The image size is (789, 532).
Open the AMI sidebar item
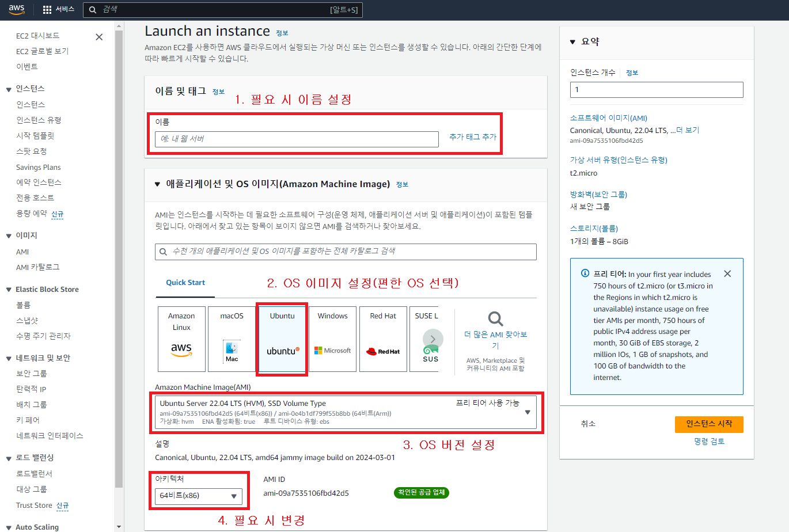tap(22, 252)
